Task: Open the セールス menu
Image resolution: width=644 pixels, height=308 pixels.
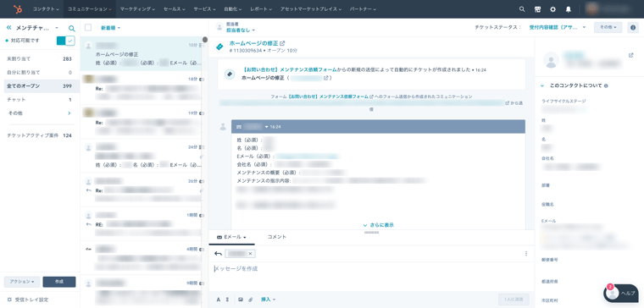Action: (x=175, y=9)
